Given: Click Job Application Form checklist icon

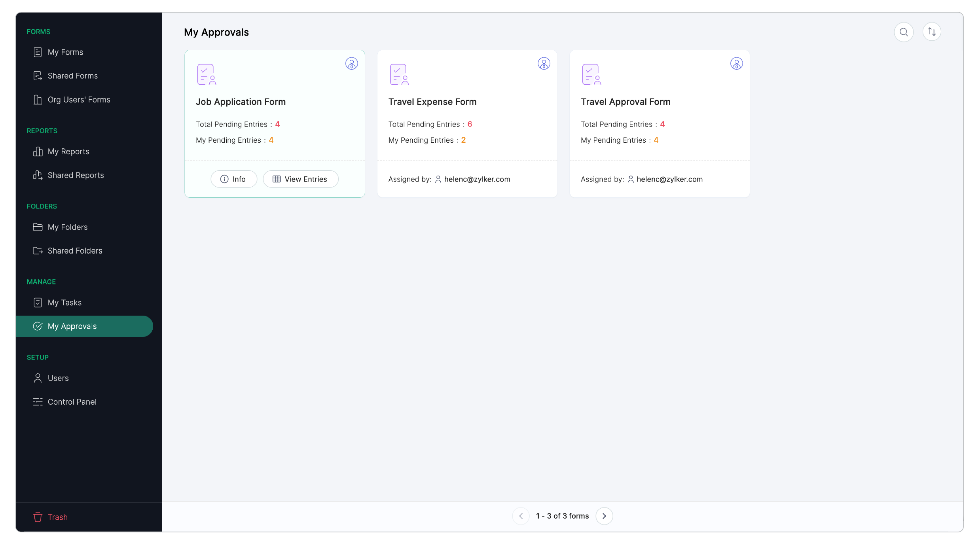Looking at the screenshot, I should pos(207,74).
